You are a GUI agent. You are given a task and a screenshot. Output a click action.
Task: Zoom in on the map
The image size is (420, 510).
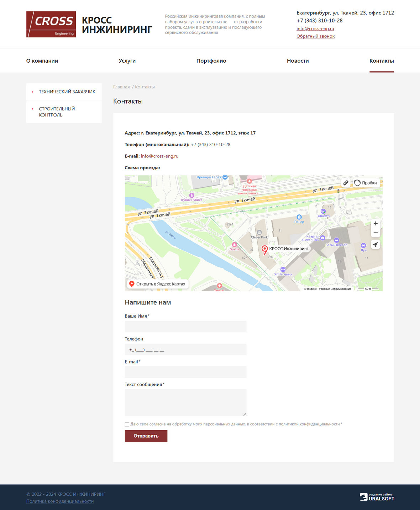click(x=376, y=223)
